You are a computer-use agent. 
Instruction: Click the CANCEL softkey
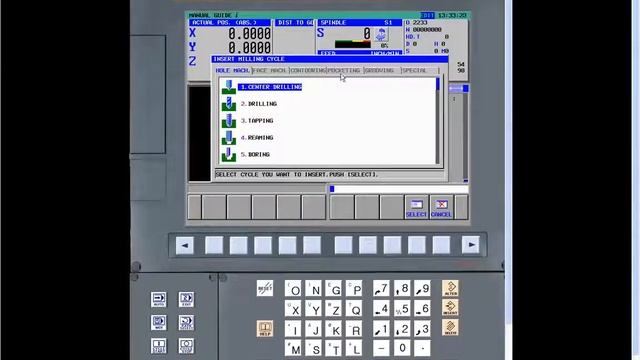(x=441, y=207)
